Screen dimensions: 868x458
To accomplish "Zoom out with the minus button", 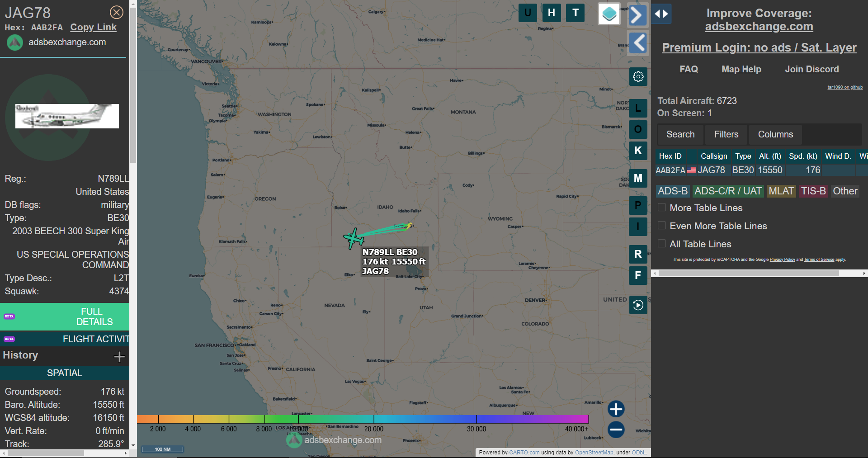I will click(616, 430).
